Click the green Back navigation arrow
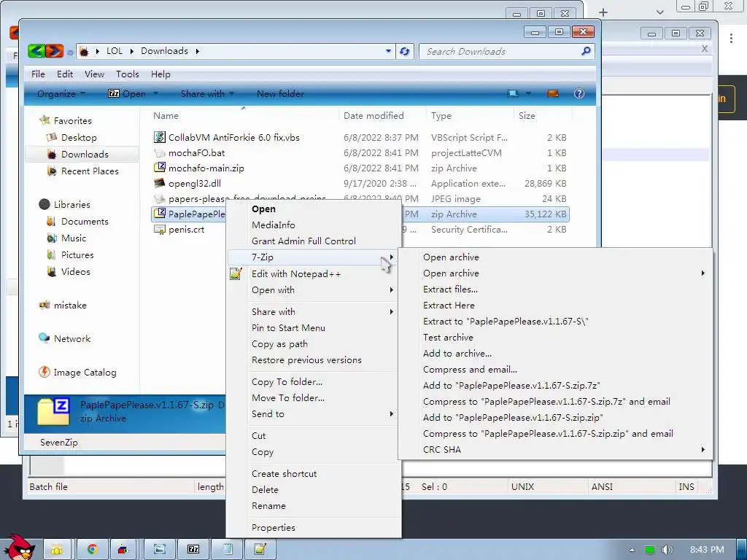747x560 pixels. pos(36,51)
